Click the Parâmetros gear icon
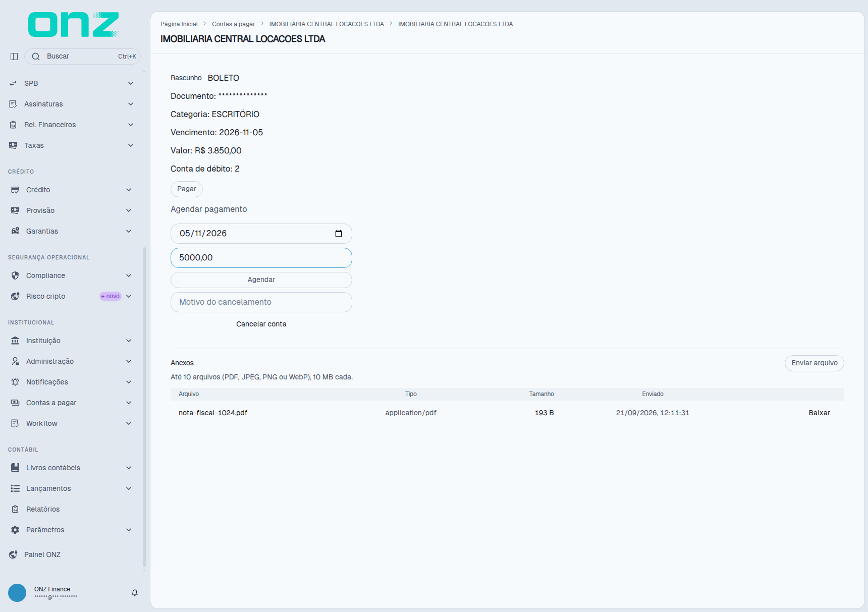868x612 pixels. point(15,530)
